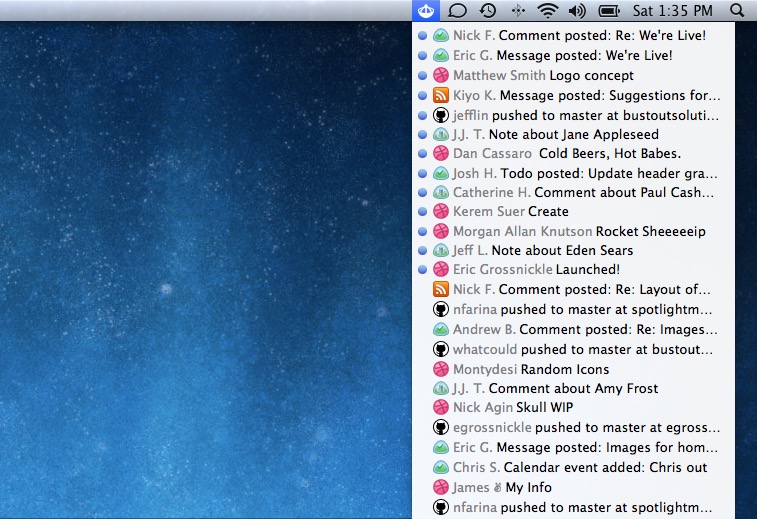The width and height of the screenshot is (757, 519).
Task: Click the battery status icon
Action: (609, 11)
